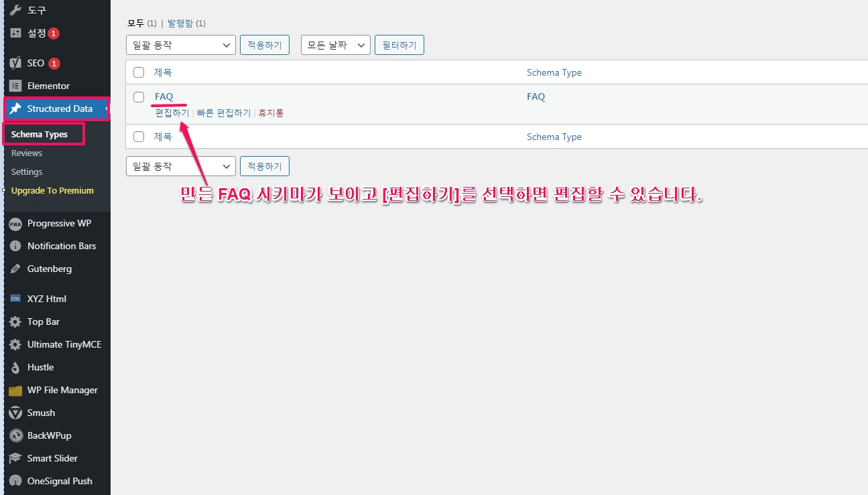Image resolution: width=868 pixels, height=495 pixels.
Task: Open the Reviews submenu item
Action: [27, 153]
